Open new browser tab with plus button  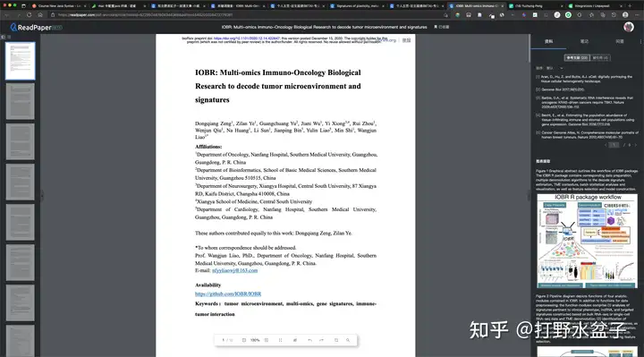630,5
